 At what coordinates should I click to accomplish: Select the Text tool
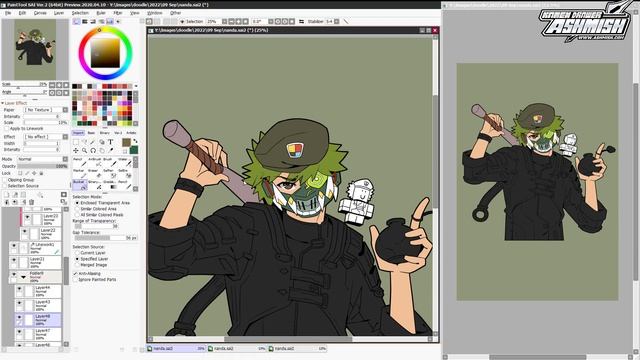[110, 142]
